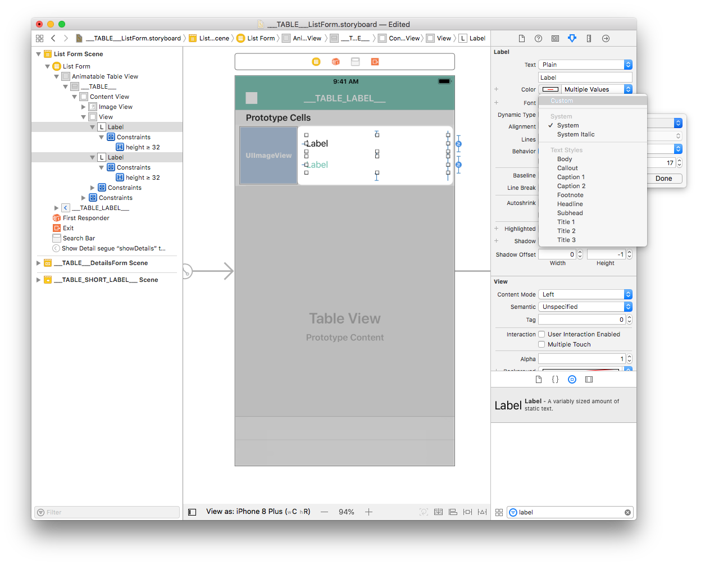The width and height of the screenshot is (728, 565).
Task: Choose Custom in font menu
Action: (593, 101)
